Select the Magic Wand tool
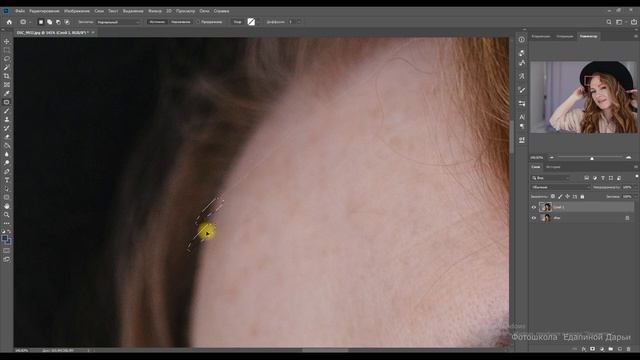This screenshot has width=640, height=360. [7, 67]
